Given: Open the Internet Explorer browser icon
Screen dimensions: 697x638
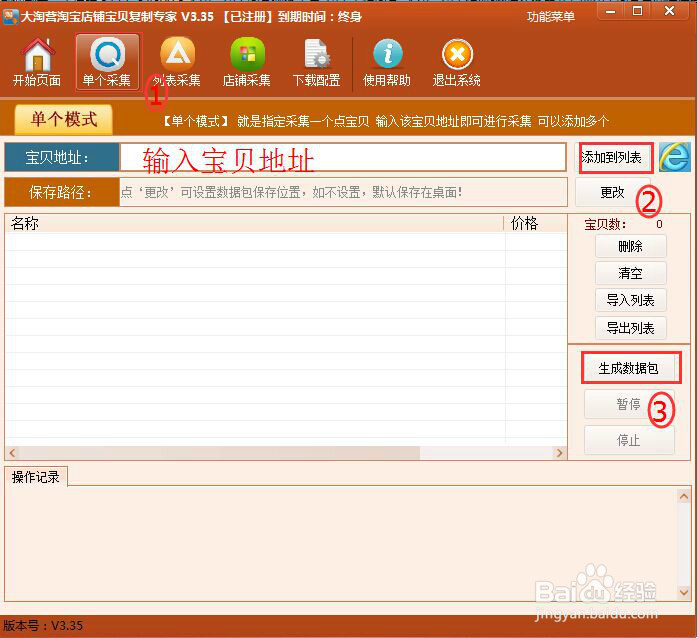Looking at the screenshot, I should click(674, 157).
